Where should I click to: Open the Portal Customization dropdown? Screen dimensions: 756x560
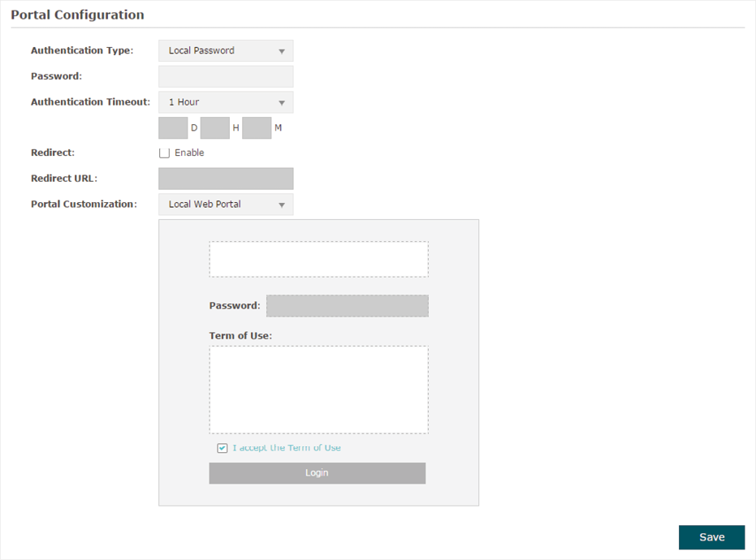point(226,205)
